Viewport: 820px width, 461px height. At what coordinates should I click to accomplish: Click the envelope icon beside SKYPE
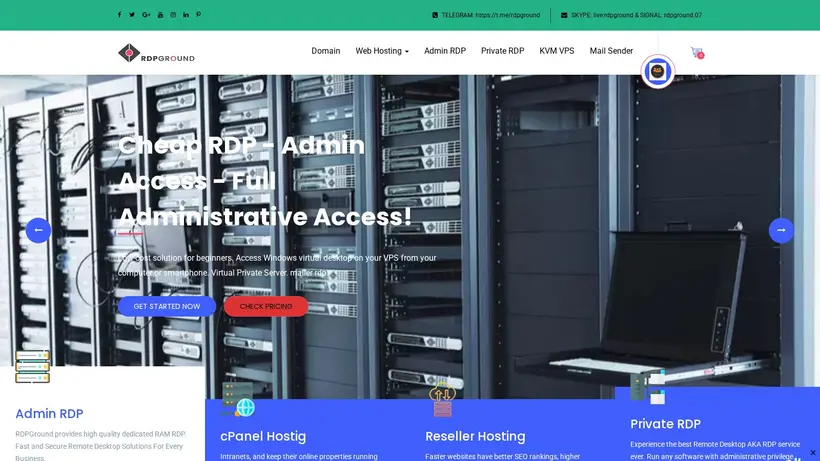coord(564,15)
